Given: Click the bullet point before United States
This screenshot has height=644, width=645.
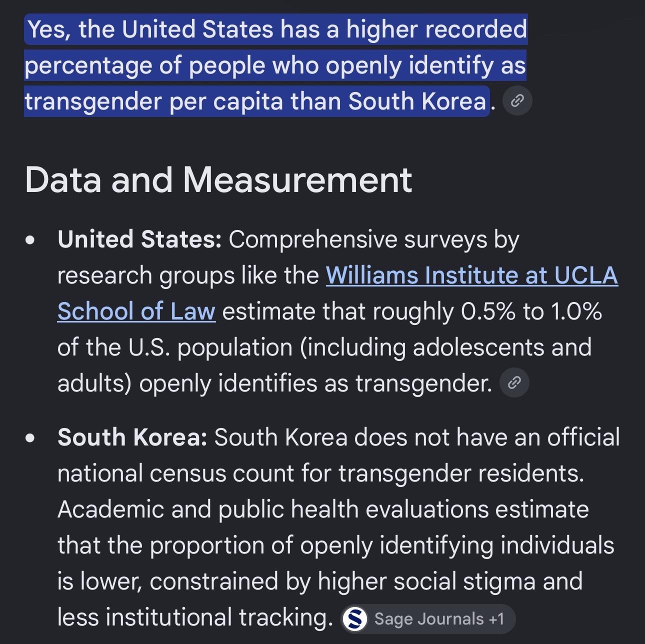Looking at the screenshot, I should (30, 240).
